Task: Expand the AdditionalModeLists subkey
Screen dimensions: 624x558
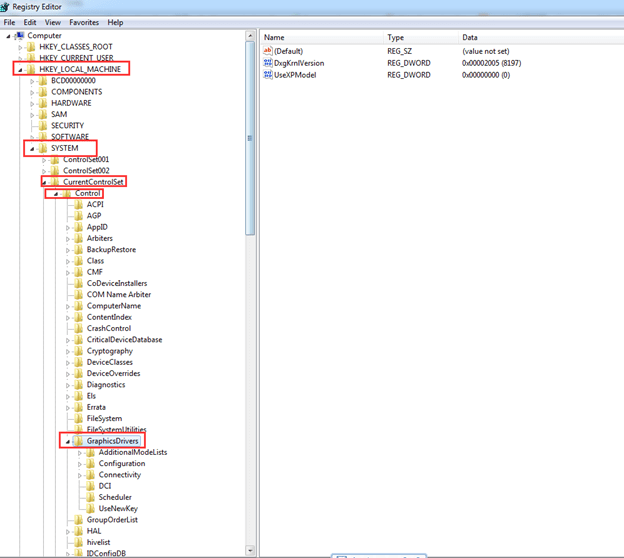Action: point(80,453)
